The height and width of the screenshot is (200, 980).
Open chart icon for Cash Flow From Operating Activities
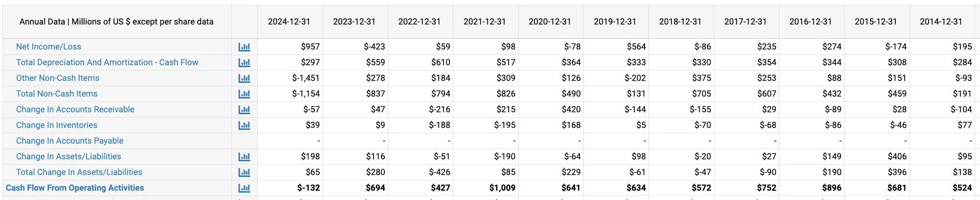pos(244,188)
